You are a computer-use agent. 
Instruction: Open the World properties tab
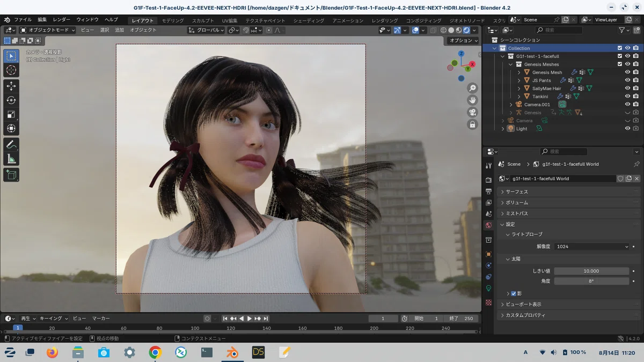(488, 225)
